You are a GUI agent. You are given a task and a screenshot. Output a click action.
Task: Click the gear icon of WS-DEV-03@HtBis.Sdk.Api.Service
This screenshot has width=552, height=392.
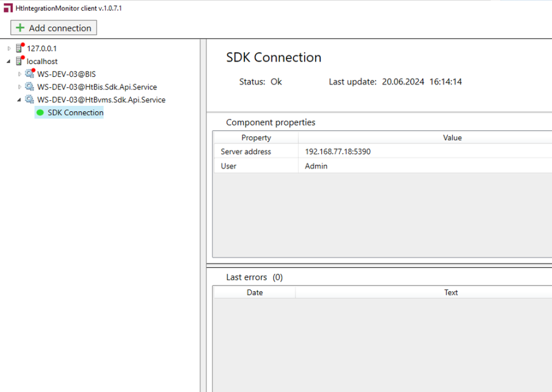click(x=30, y=87)
